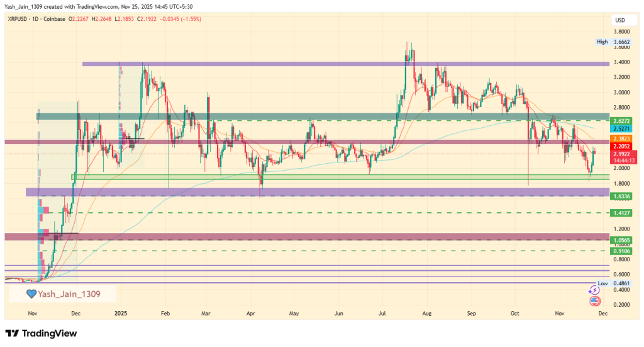Click the orange 2.3823 moving average tag

[622, 138]
